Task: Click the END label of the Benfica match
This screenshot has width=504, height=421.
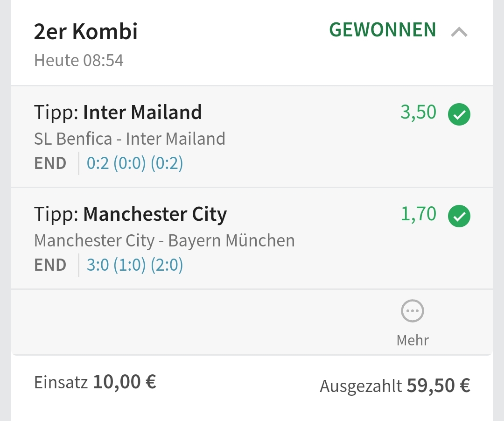Action: click(x=50, y=163)
